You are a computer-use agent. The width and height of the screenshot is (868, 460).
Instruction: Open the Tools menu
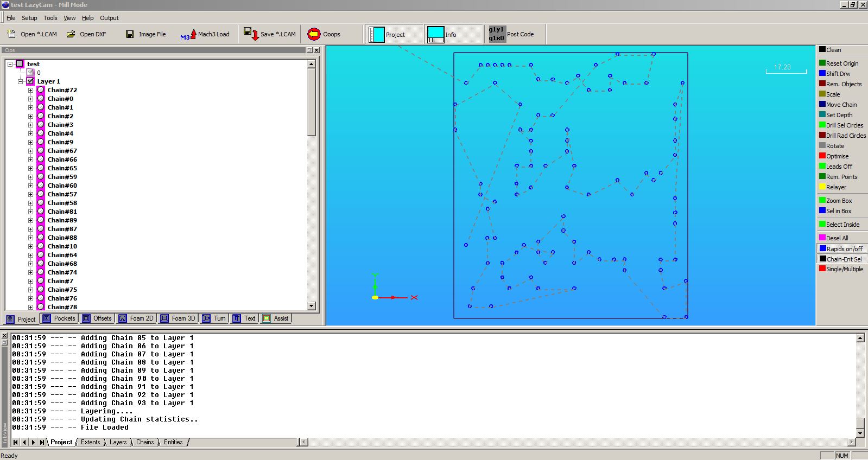click(50, 18)
